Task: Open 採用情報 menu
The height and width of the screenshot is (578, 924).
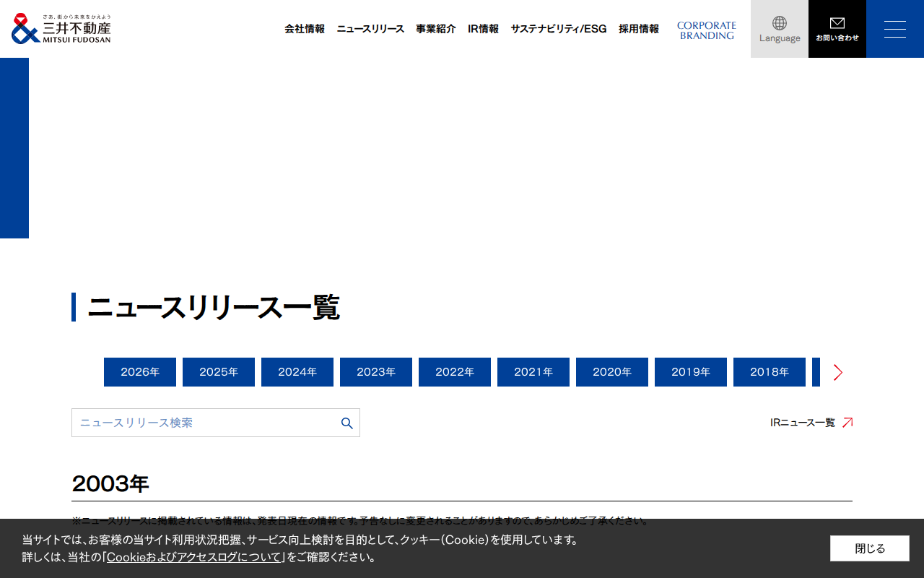Action: [639, 29]
